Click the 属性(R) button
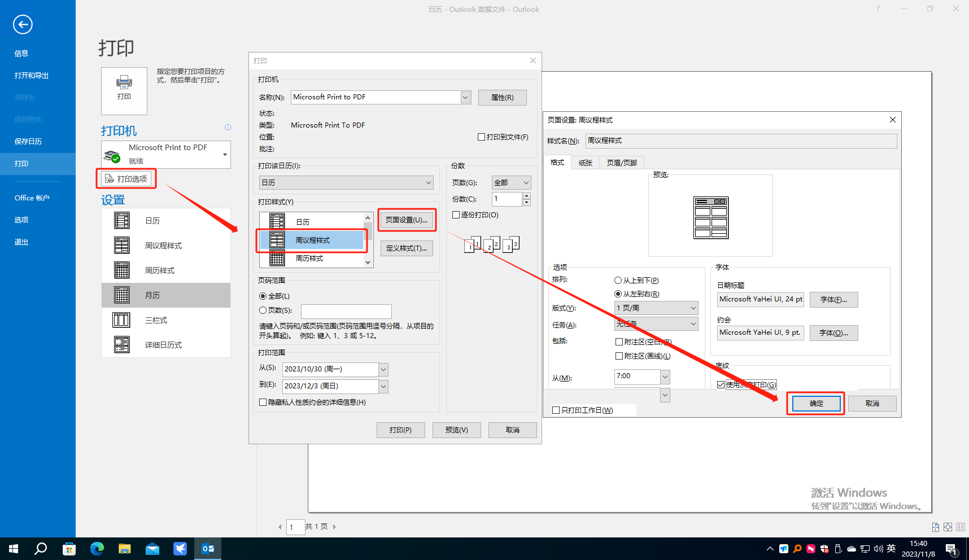Viewport: 969px width, 560px height. pyautogui.click(x=503, y=98)
